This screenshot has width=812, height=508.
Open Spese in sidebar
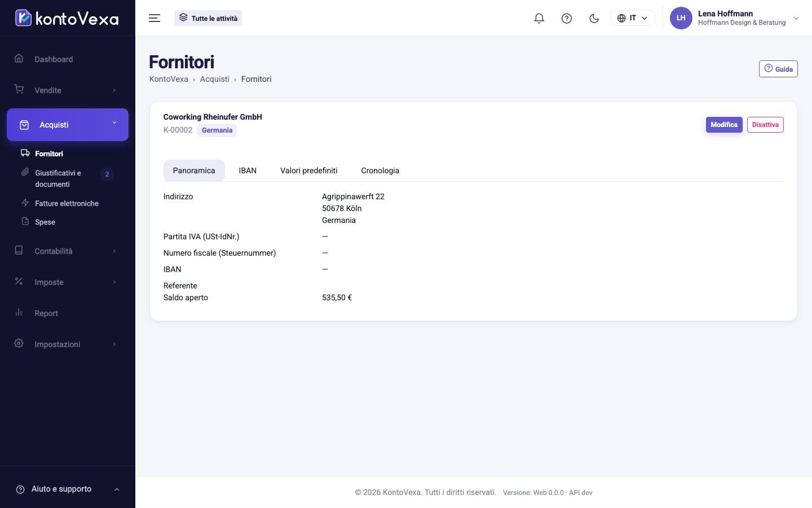(x=45, y=222)
